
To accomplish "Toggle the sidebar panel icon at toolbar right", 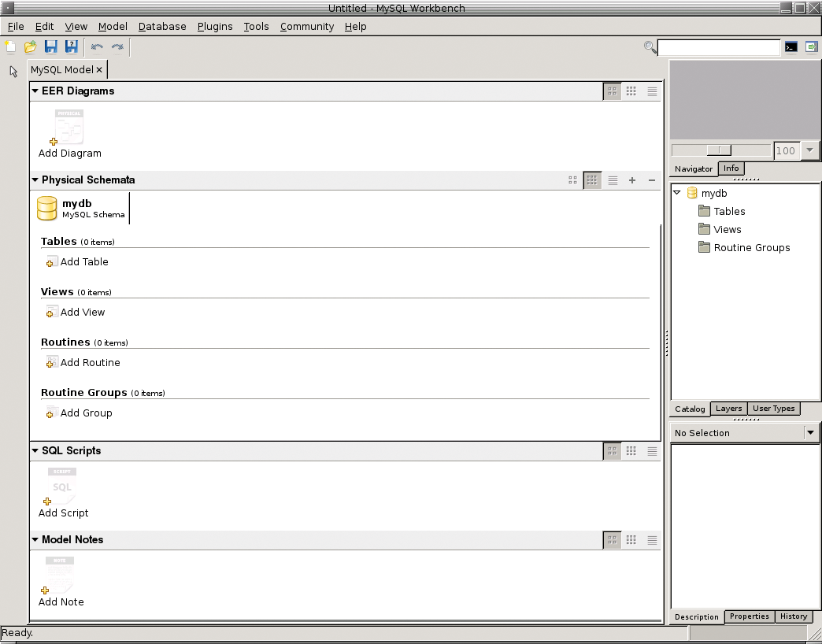I will [812, 47].
